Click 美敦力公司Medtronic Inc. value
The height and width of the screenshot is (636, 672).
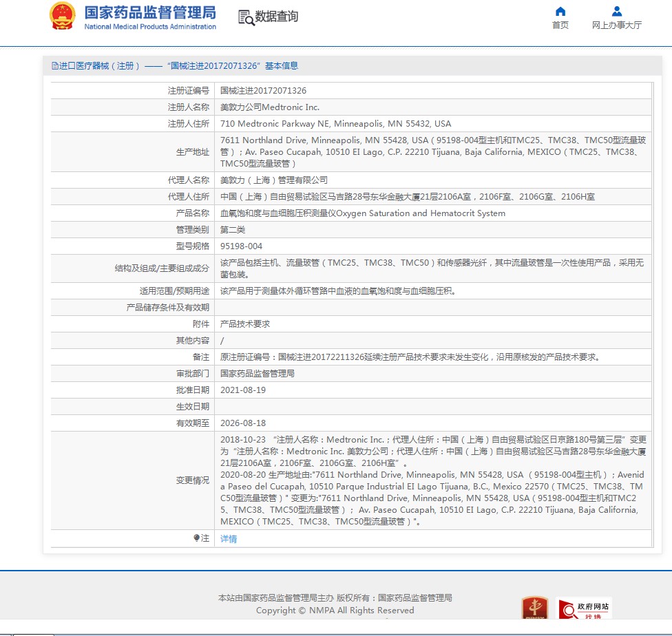click(270, 107)
